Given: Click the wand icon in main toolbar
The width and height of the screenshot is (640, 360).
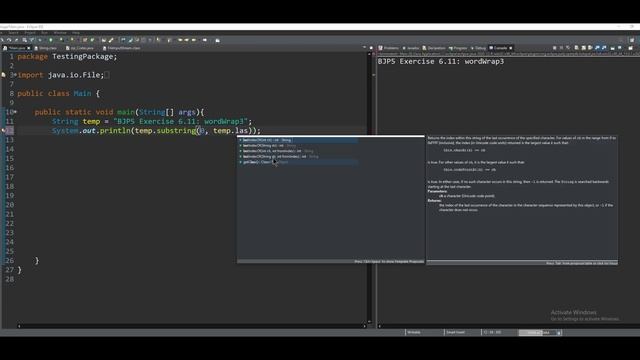Looking at the screenshot, I should 111,40.
